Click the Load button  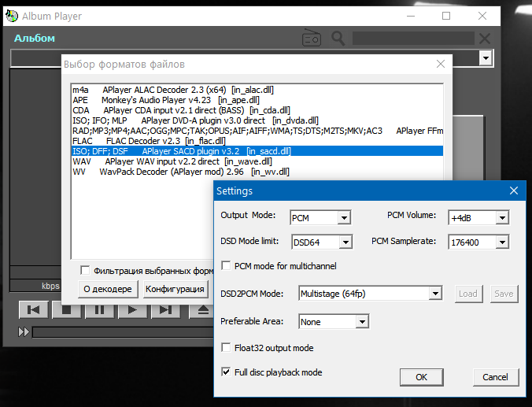468,294
